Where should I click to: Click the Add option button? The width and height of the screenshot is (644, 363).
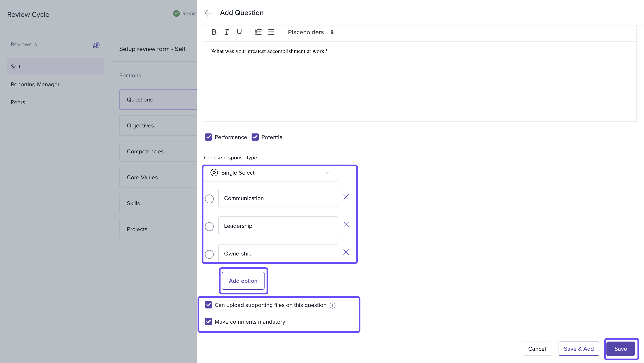coord(243,281)
